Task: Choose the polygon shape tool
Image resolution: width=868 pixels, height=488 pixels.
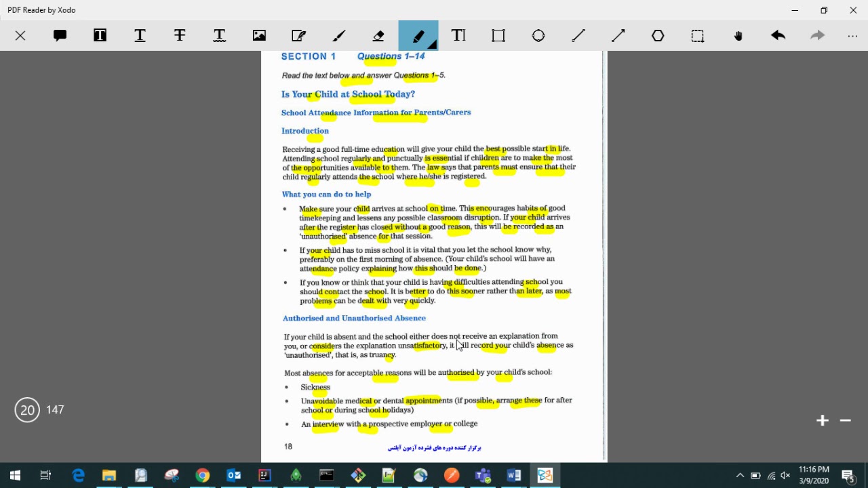Action: point(658,36)
